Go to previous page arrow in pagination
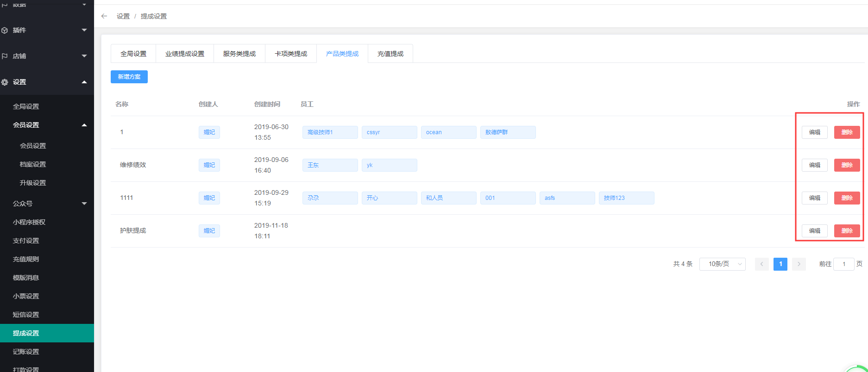 coord(761,264)
